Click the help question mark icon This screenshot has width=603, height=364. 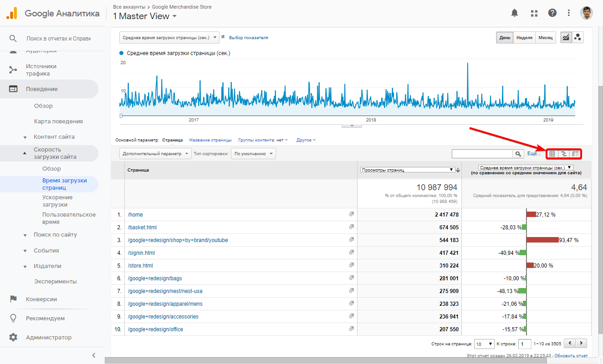[x=552, y=13]
